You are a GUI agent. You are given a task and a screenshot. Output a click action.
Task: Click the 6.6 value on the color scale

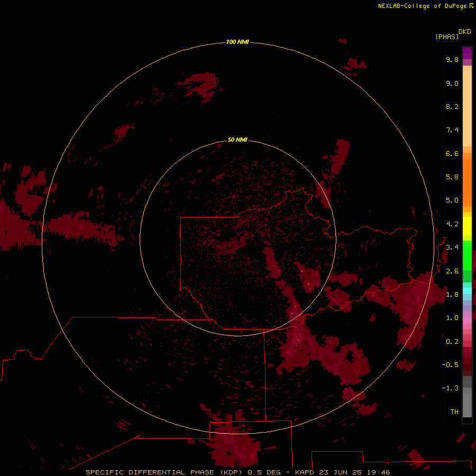tap(452, 153)
